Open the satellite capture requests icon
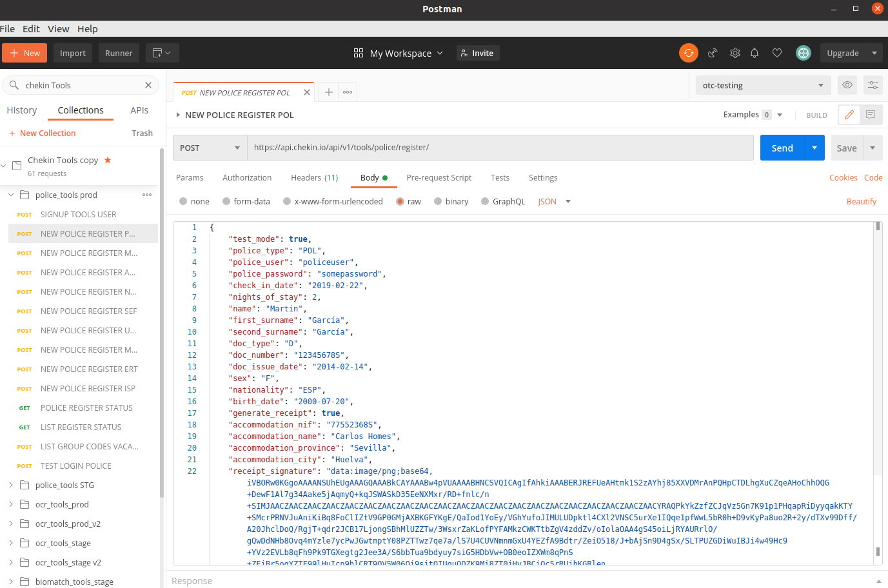The height and width of the screenshot is (588, 888). (x=713, y=53)
